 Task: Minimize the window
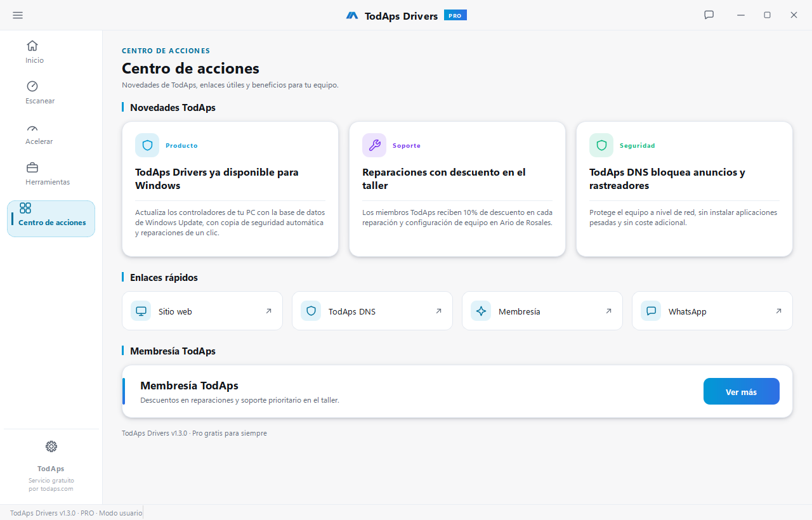point(740,15)
